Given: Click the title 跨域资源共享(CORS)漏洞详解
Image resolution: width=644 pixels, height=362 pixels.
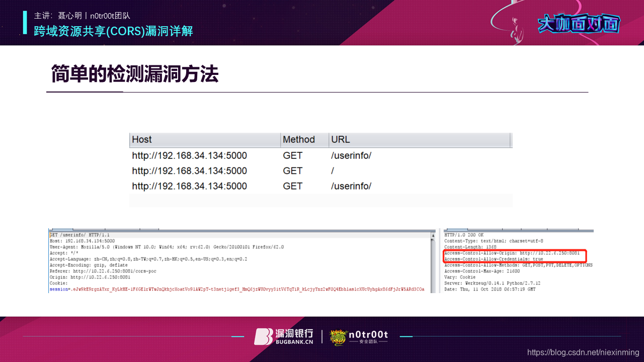Looking at the screenshot, I should click(113, 31).
